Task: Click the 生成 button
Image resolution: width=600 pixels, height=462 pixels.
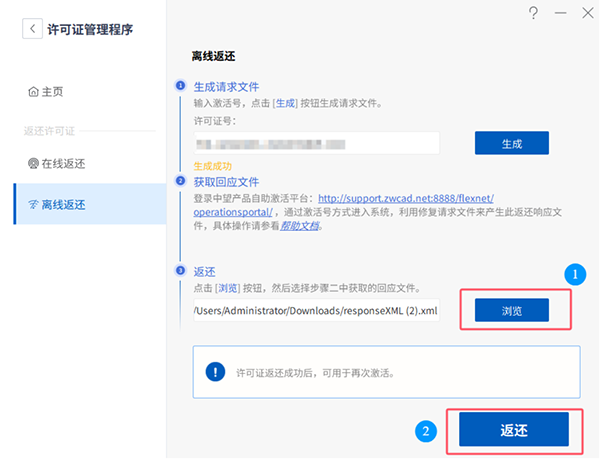Action: (x=512, y=143)
